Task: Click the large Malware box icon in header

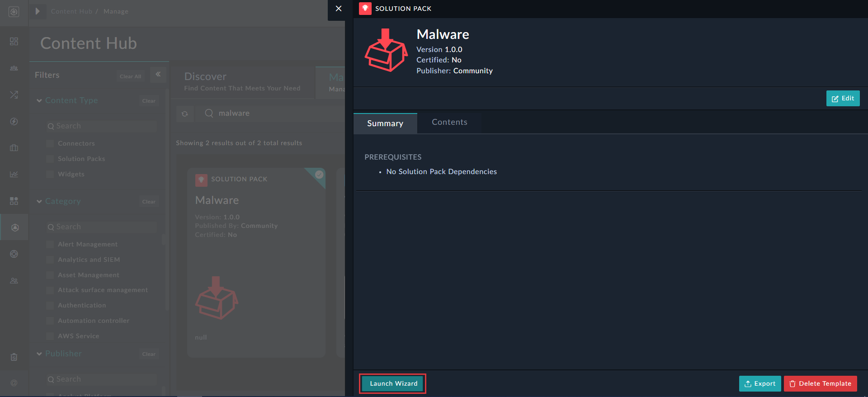Action: [386, 50]
